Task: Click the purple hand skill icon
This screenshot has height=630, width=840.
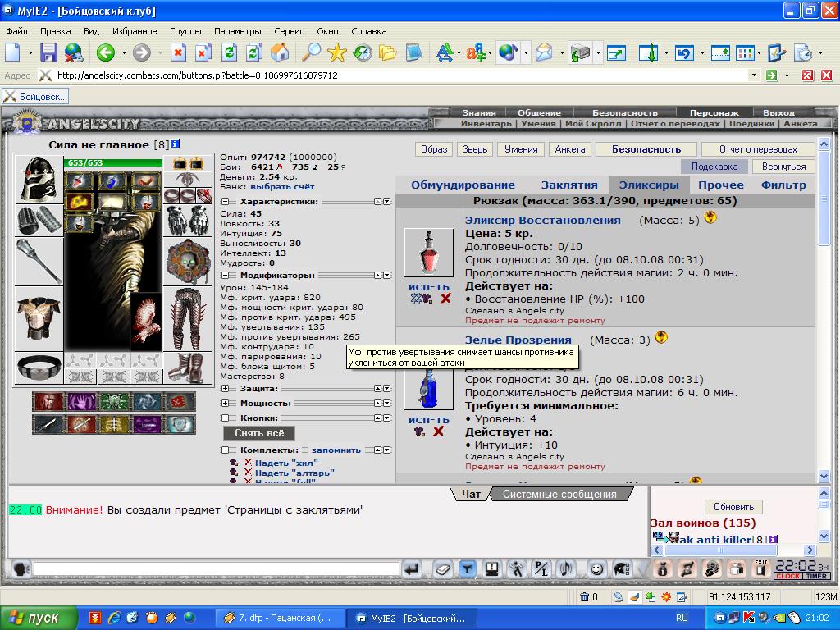Action: (x=81, y=402)
